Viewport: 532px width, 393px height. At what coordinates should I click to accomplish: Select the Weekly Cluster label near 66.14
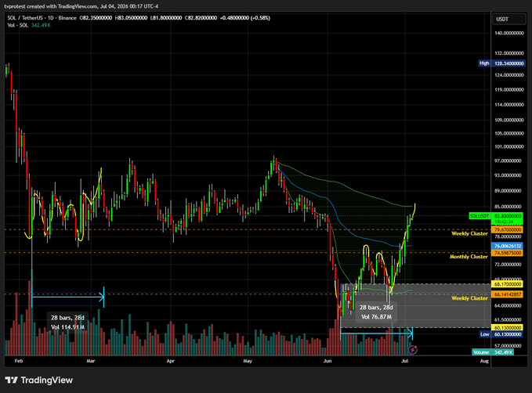point(469,298)
